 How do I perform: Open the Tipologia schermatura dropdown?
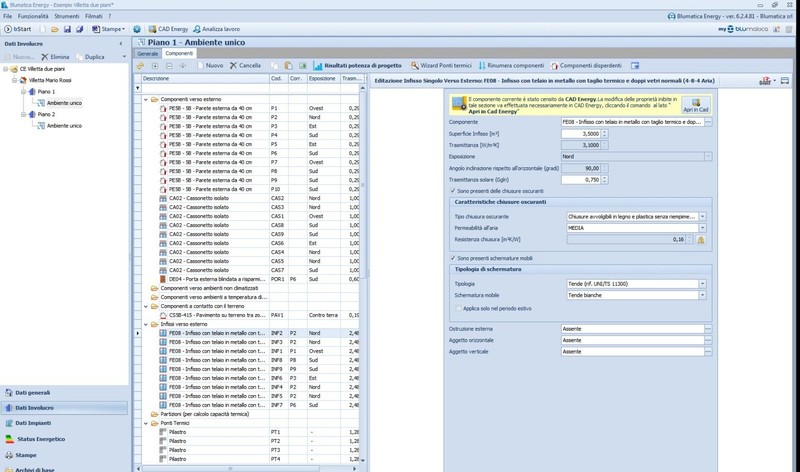(703, 284)
